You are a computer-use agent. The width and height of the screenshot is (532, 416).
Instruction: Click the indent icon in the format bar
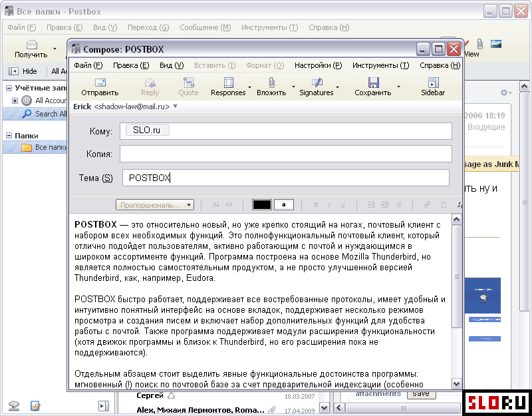tap(385, 205)
